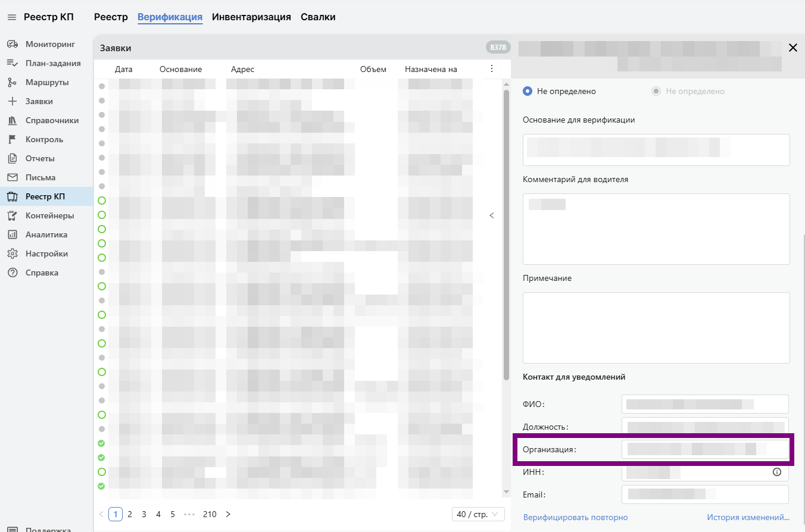Image resolution: width=805 pixels, height=532 pixels.
Task: Select the greyed-out Не определено radio option
Action: tap(656, 91)
